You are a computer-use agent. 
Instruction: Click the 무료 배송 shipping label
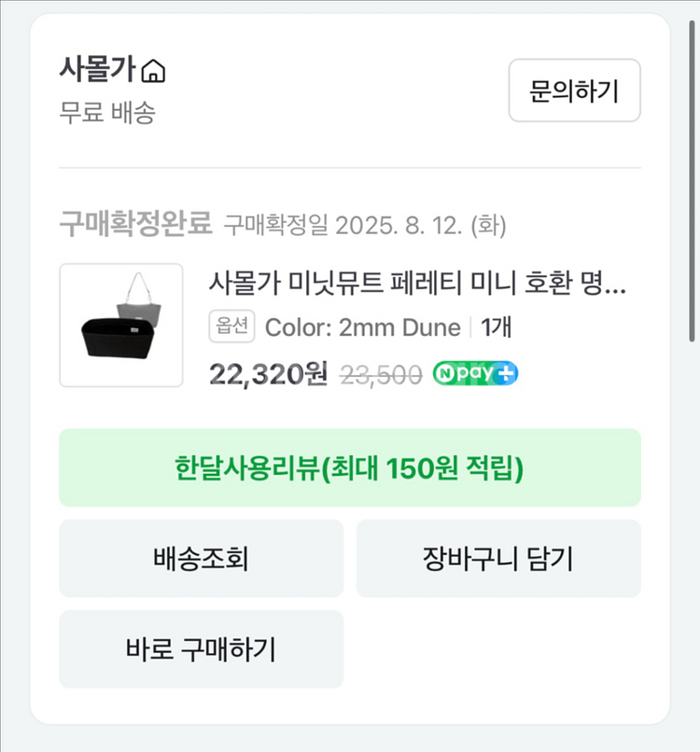(107, 113)
